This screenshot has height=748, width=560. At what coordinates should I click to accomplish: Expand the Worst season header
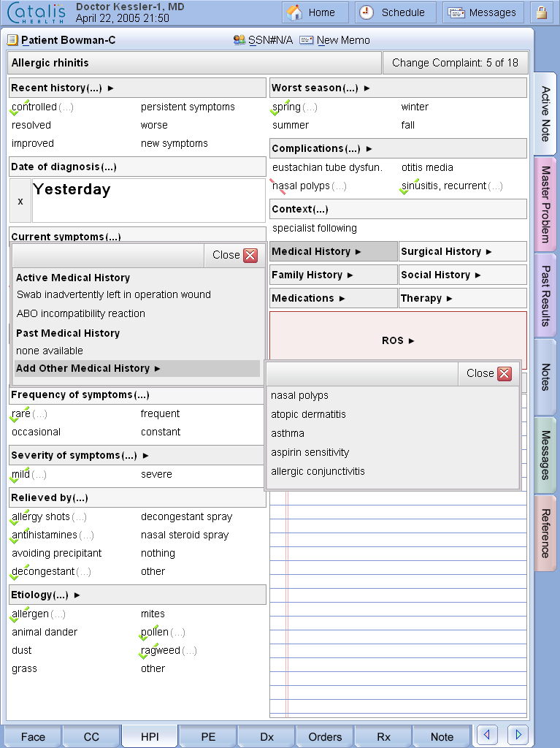[x=399, y=88]
